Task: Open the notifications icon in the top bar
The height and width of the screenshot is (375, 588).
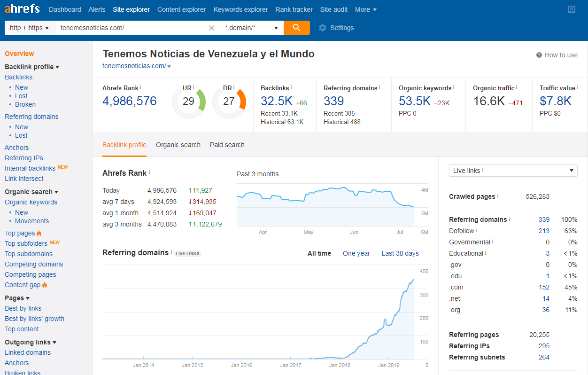Action: point(572,9)
